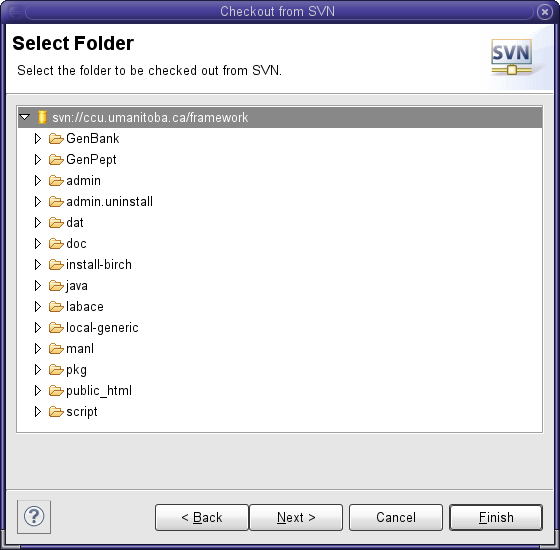Click the GenBank folder icon
Viewport: 560px width, 550px height.
point(56,139)
